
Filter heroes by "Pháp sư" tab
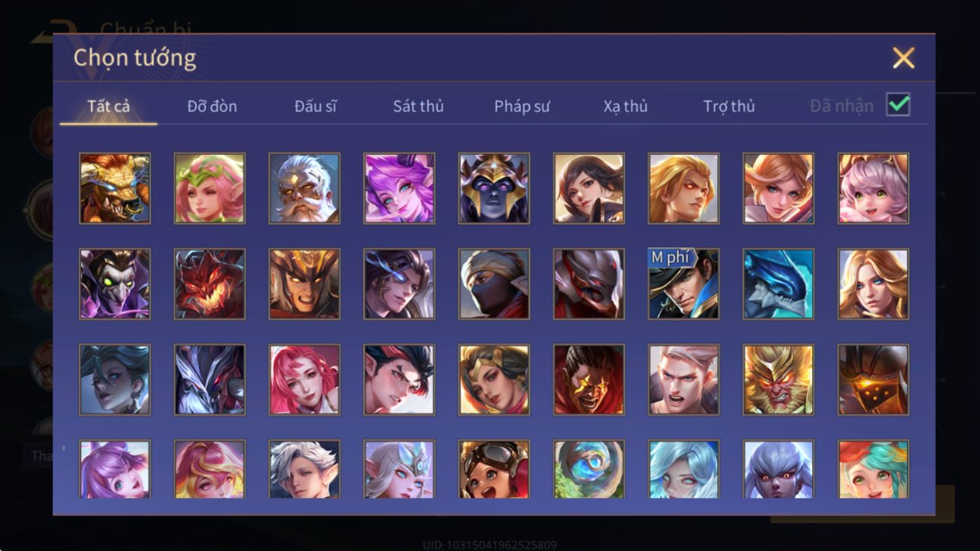coord(522,106)
